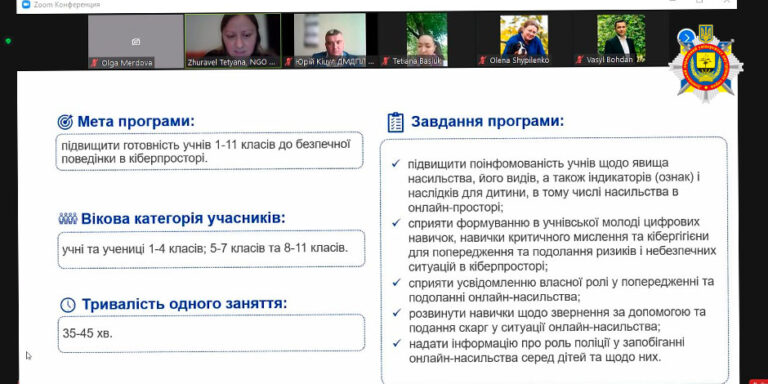Click the camera icon in Olga Merdova's tile
This screenshot has height=384, width=768.
pos(136,42)
